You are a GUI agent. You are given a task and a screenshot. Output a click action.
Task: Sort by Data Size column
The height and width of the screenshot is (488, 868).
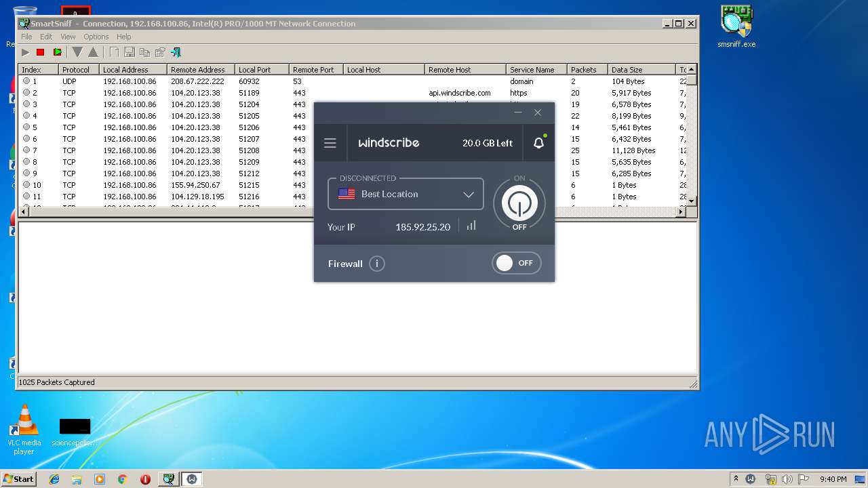(x=642, y=69)
